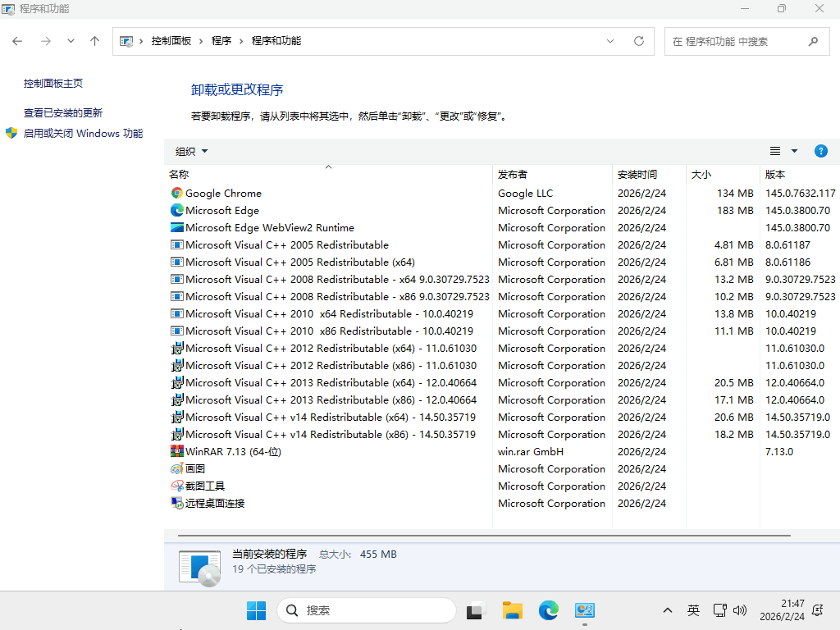Select the 画图 program entry icon
The height and width of the screenshot is (630, 840).
tap(176, 469)
